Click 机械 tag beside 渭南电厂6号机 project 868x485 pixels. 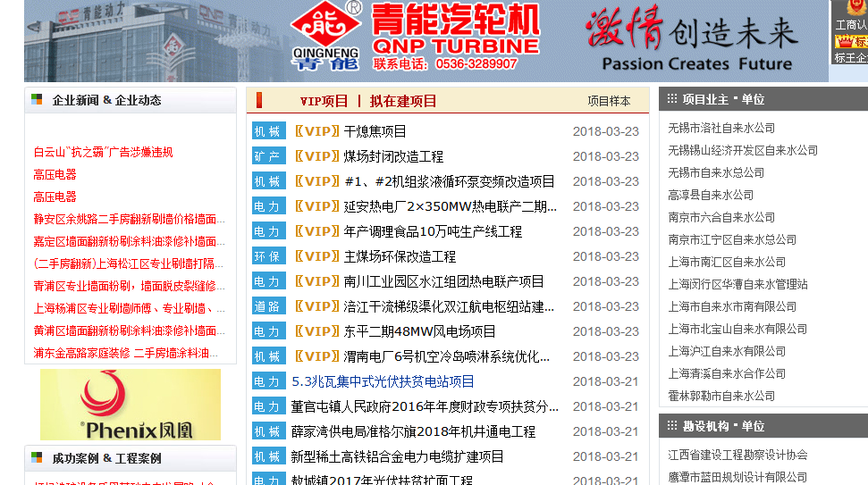point(268,356)
